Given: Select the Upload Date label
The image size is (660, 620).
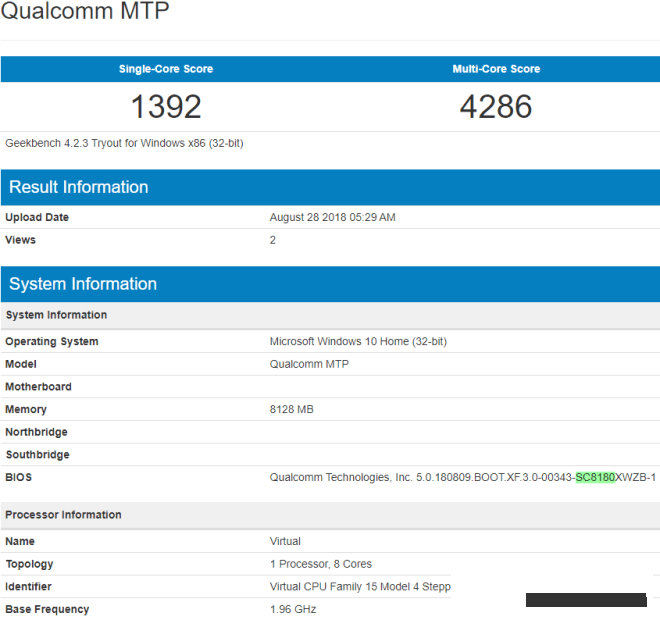Looking at the screenshot, I should pyautogui.click(x=37, y=217).
